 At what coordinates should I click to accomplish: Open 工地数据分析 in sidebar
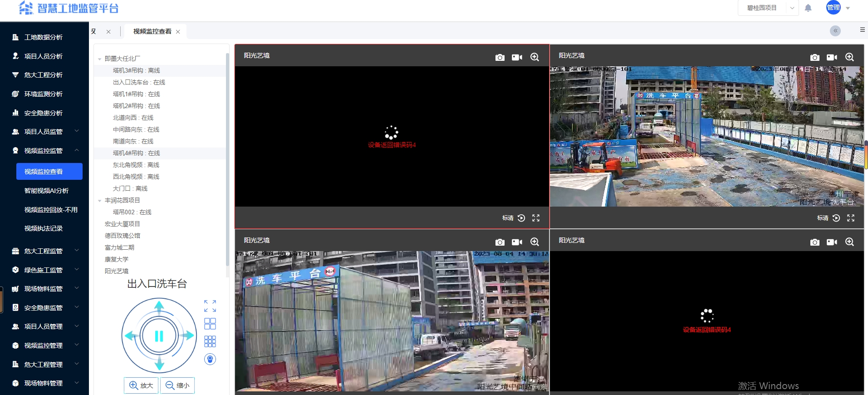pyautogui.click(x=44, y=37)
